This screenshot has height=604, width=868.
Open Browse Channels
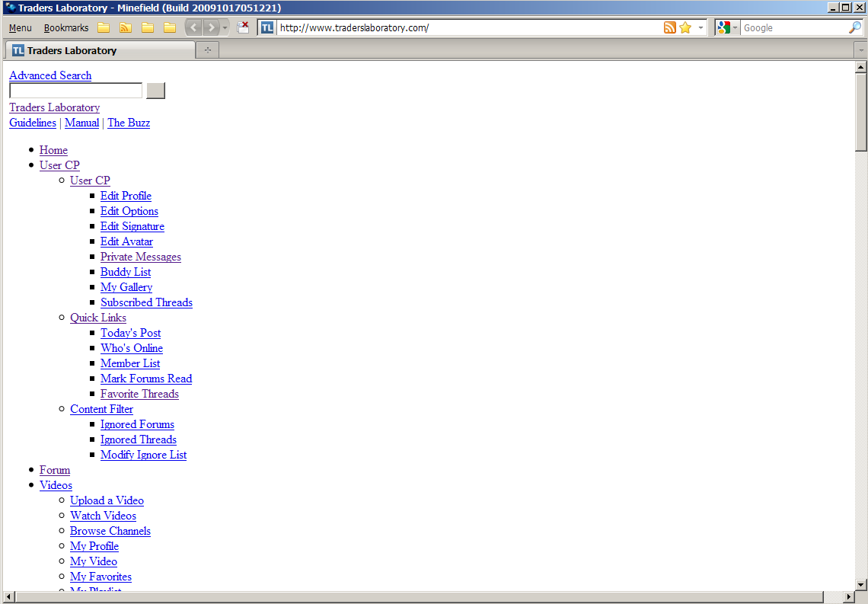pos(110,531)
